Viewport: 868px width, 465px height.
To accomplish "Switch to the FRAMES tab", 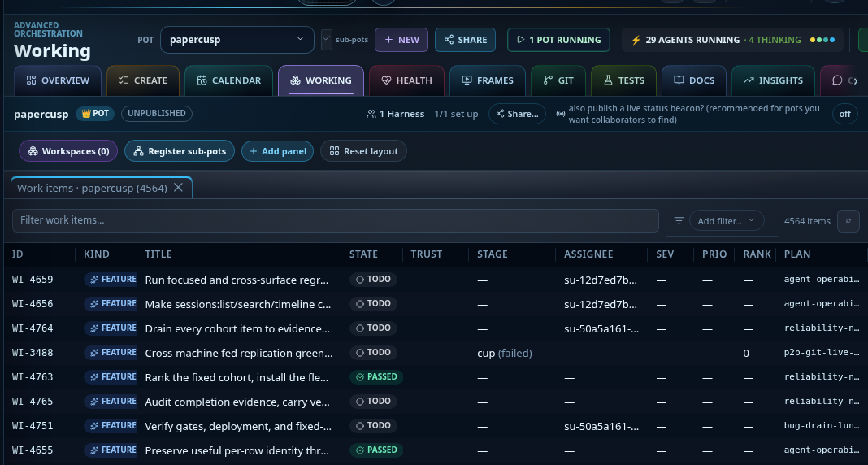I will coord(488,80).
